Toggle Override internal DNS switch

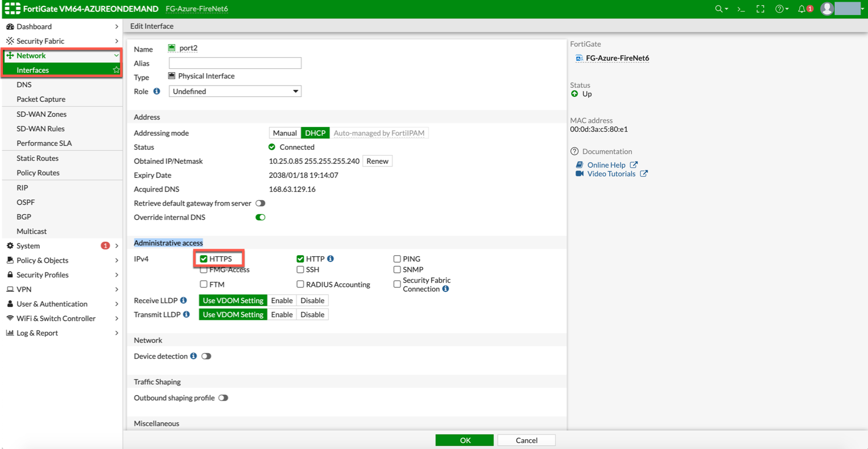[260, 217]
